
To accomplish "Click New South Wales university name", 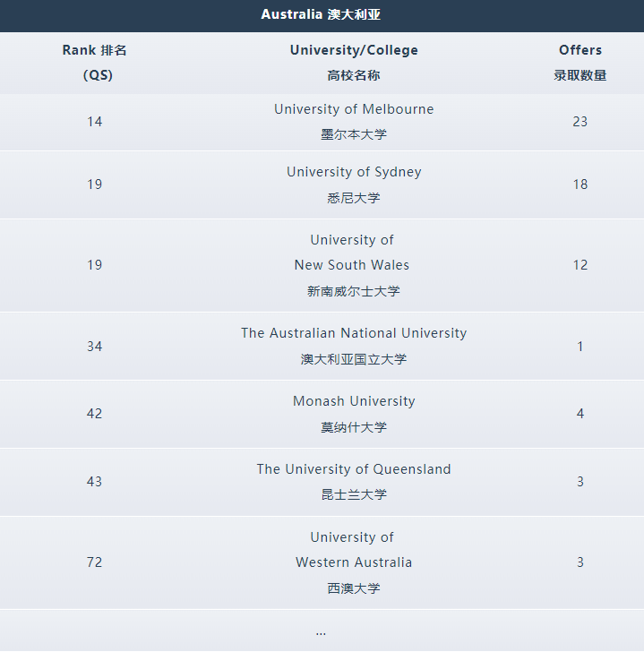I will click(352, 265).
